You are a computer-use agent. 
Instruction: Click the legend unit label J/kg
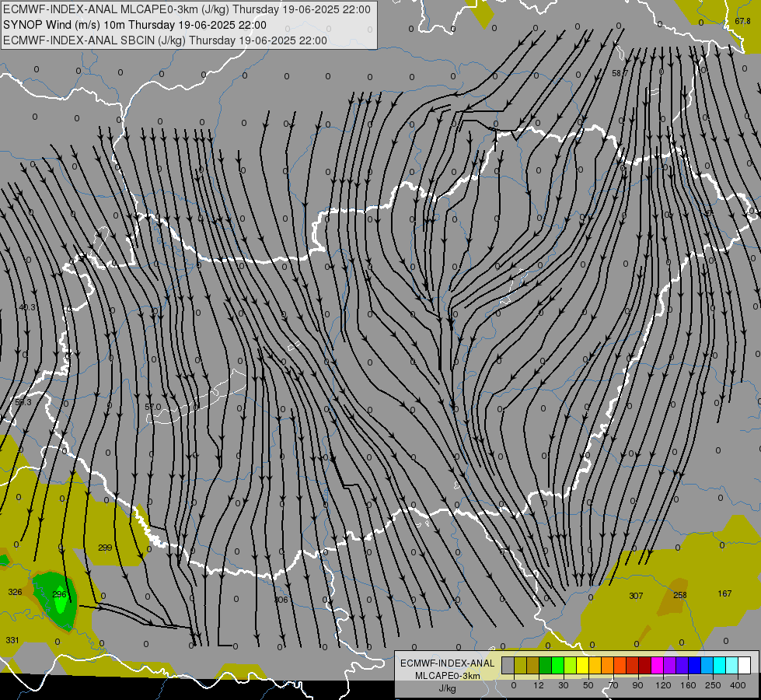pos(448,688)
